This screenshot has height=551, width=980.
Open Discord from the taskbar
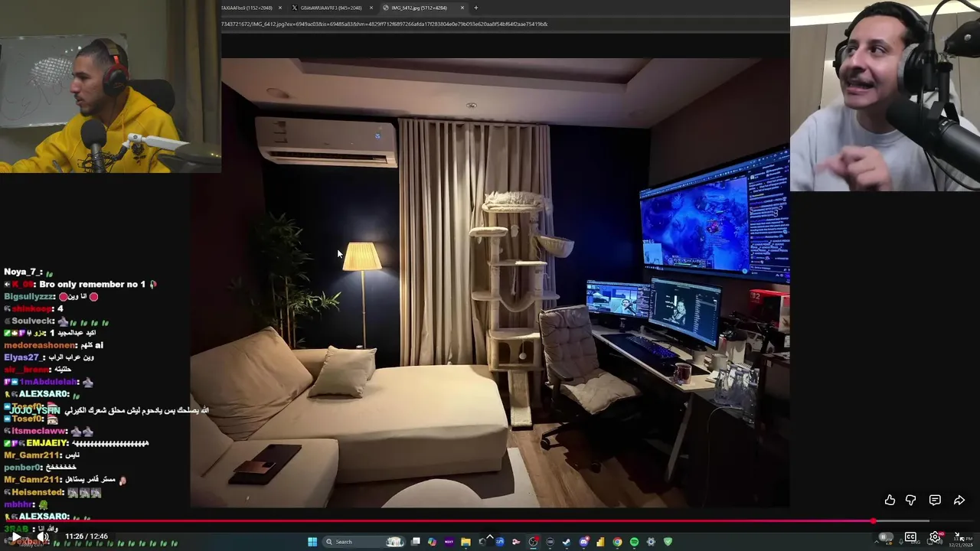pos(583,542)
